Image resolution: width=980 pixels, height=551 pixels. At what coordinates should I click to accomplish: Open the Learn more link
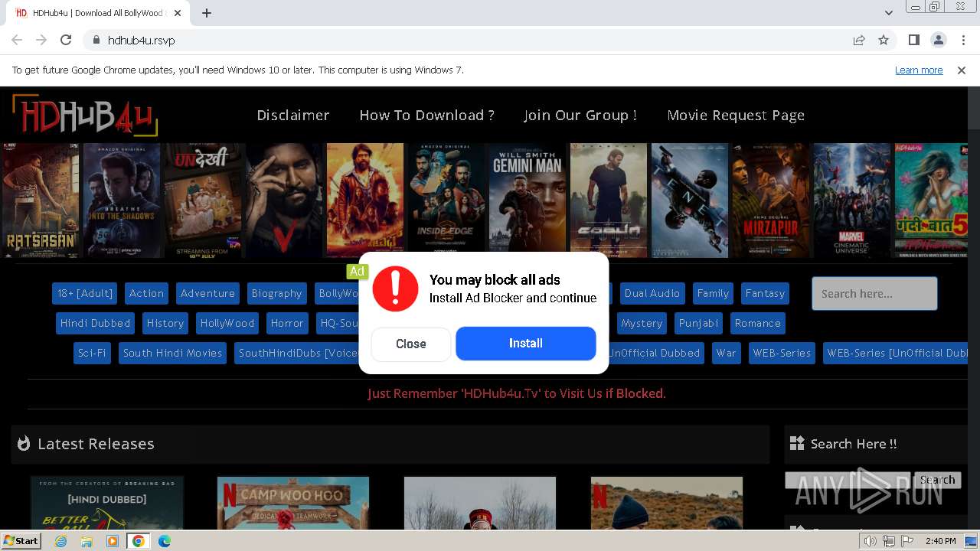[919, 70]
